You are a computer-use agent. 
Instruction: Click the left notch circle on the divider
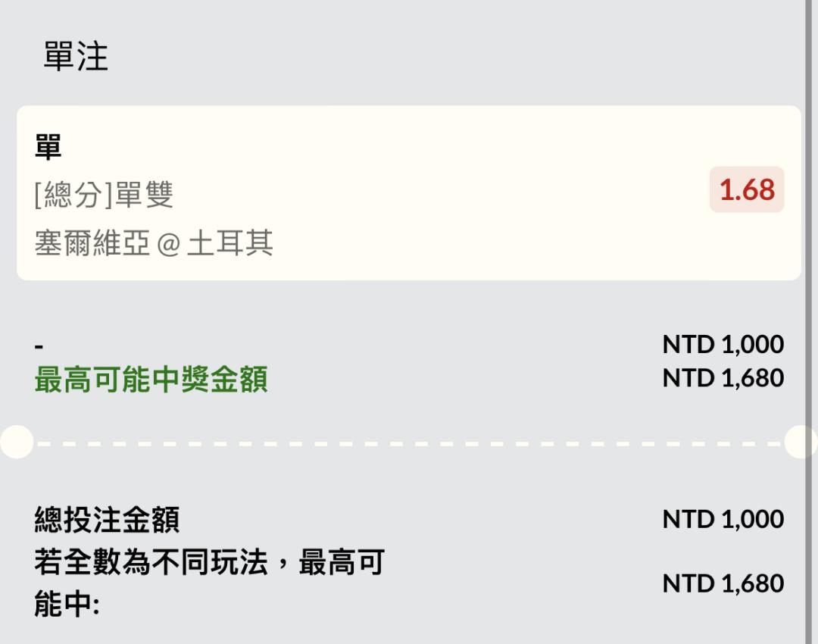[15, 442]
